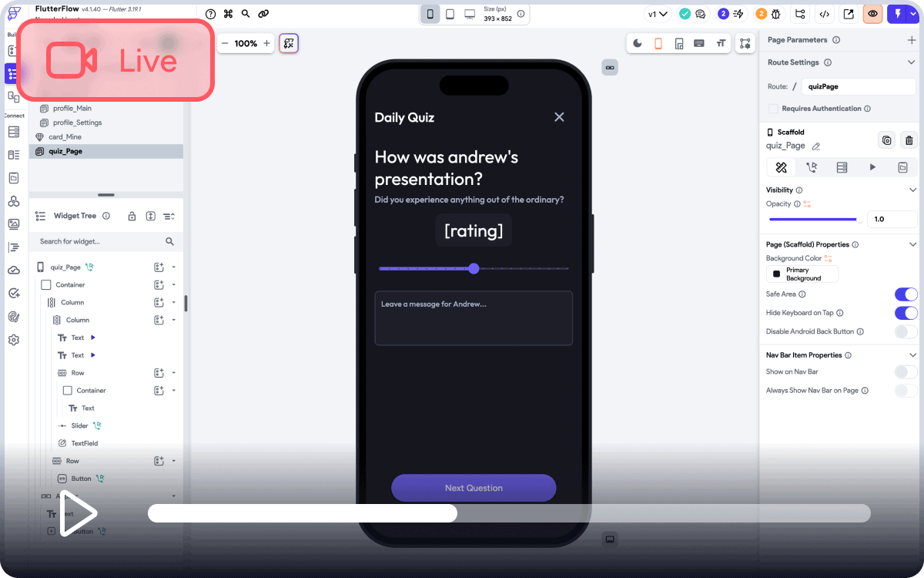This screenshot has width=924, height=578.
Task: Open the project in a new window
Action: click(x=849, y=13)
